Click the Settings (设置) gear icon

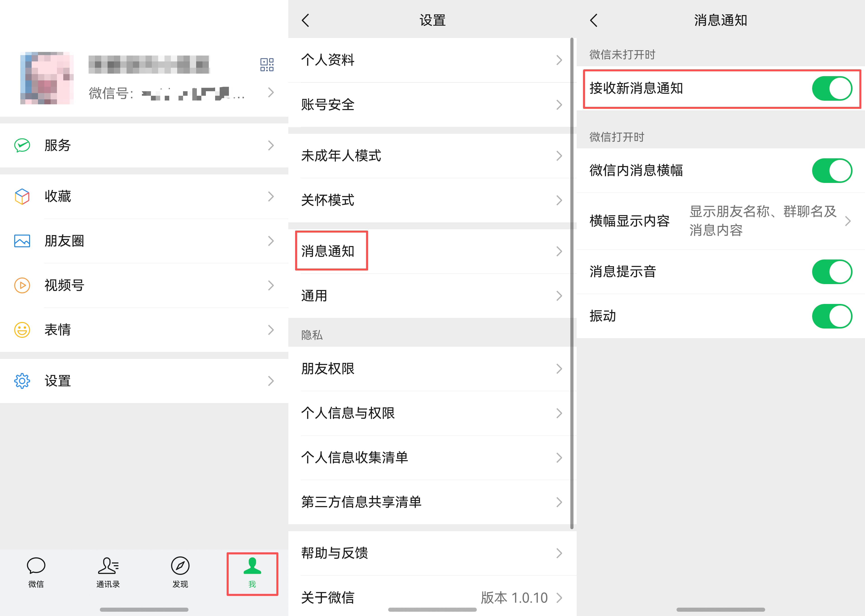click(x=22, y=381)
